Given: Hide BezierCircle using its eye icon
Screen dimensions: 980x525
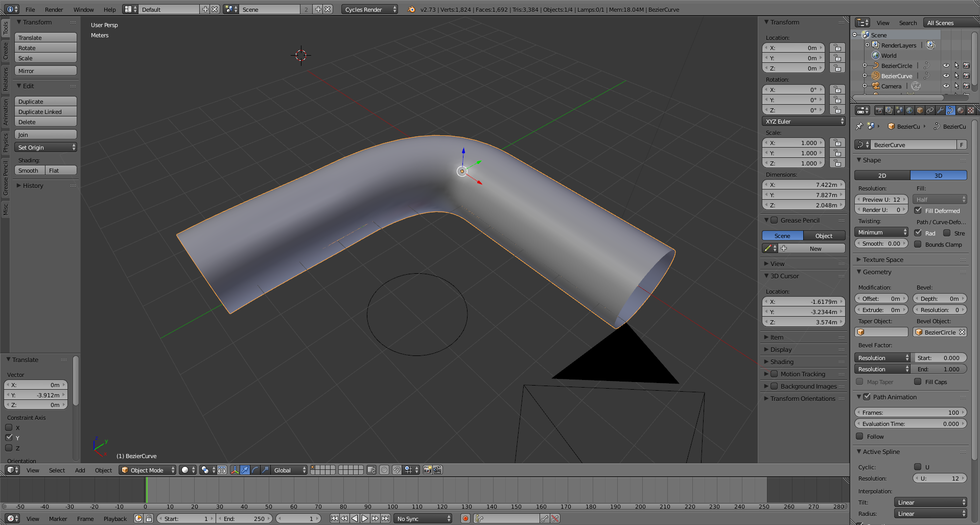Looking at the screenshot, I should 946,65.
